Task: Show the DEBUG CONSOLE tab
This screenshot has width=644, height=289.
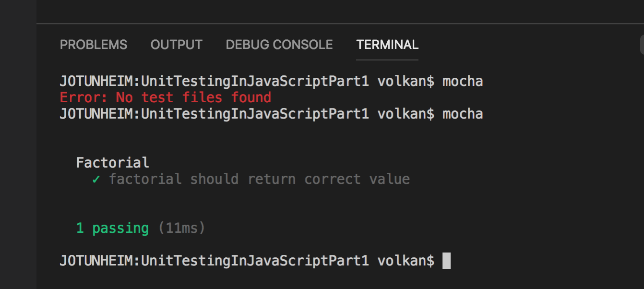Action: tap(279, 45)
